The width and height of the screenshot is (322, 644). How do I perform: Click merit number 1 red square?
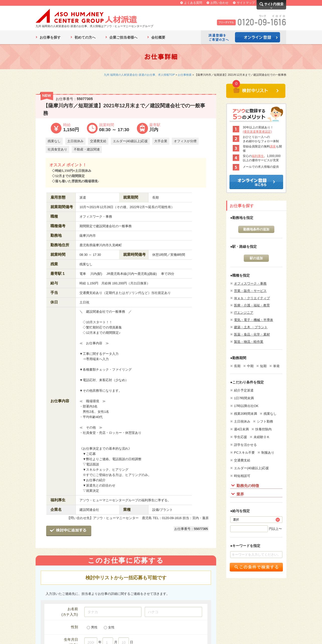tap(236, 129)
